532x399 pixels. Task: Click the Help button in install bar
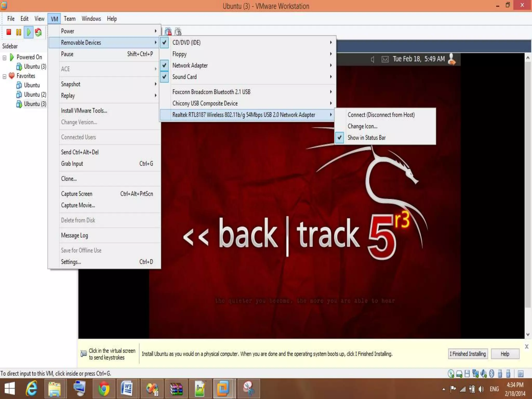505,354
